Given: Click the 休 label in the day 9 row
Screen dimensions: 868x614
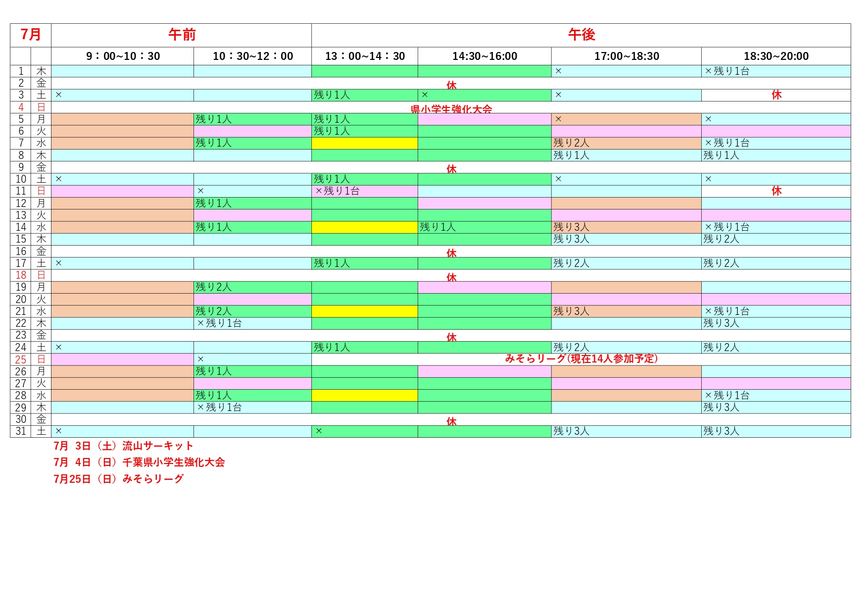Looking at the screenshot, I should pyautogui.click(x=451, y=169).
